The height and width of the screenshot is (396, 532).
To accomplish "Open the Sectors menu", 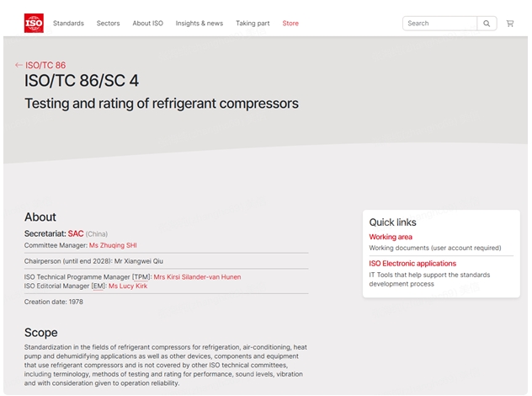I will 108,24.
